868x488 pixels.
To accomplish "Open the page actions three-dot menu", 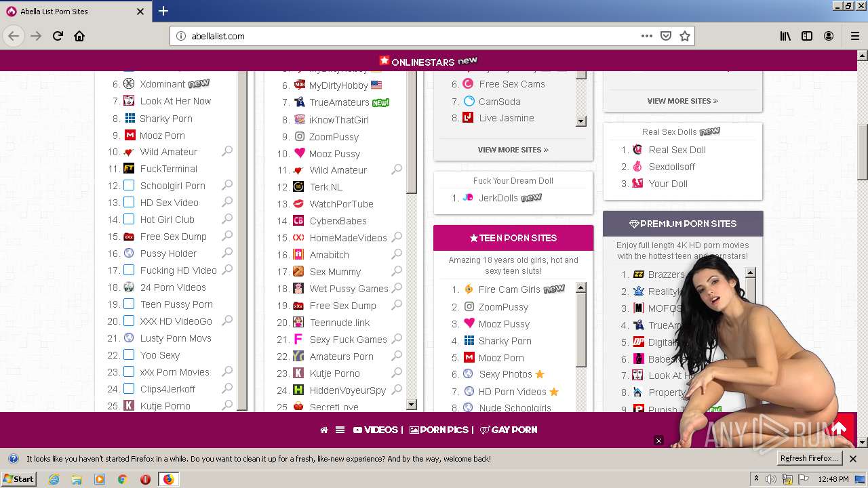I will click(x=647, y=36).
